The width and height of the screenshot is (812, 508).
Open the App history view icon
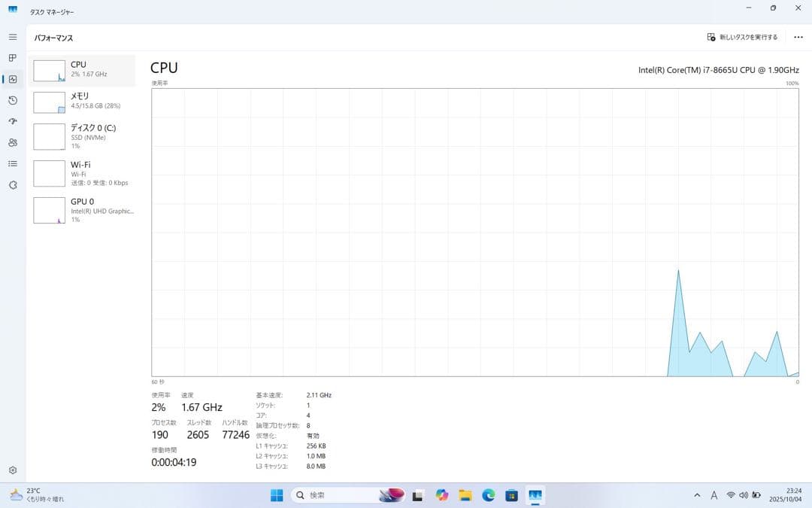(12, 100)
